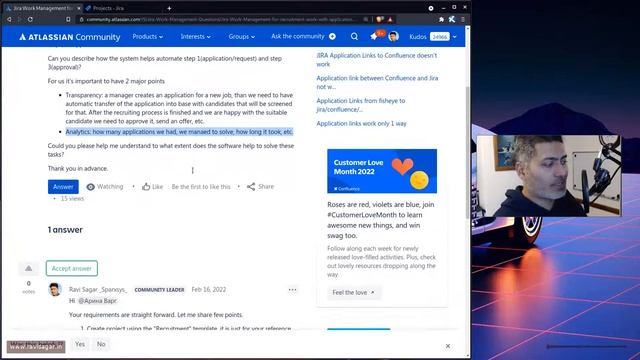Expand the Interests dropdown menu

pos(196,36)
